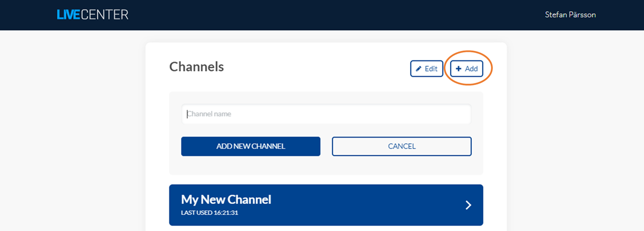Click the Add channel button

tap(466, 69)
